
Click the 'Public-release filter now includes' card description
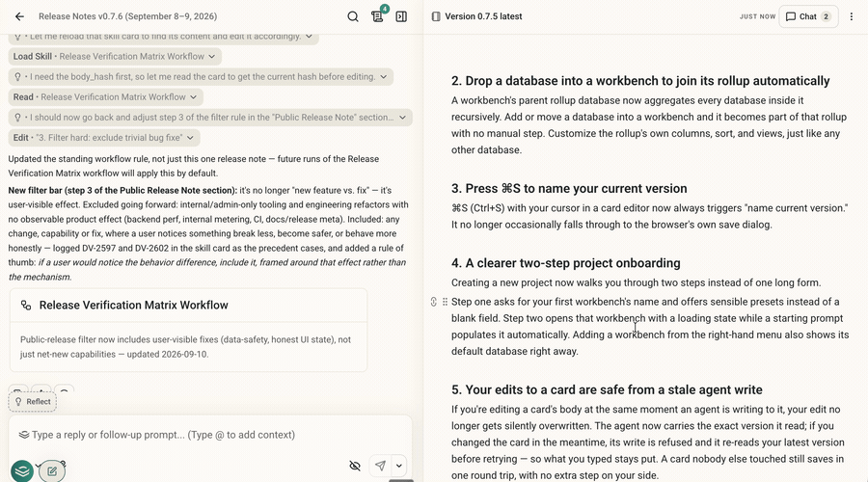pos(185,347)
